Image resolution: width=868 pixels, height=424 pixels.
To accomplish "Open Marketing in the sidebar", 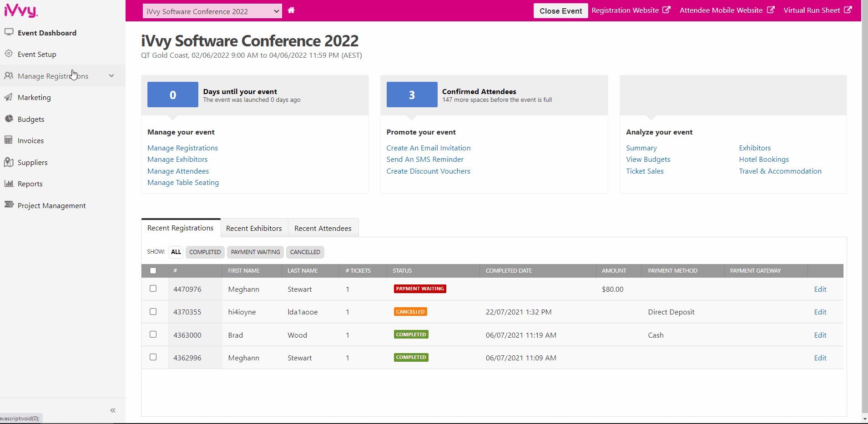I will coord(34,98).
